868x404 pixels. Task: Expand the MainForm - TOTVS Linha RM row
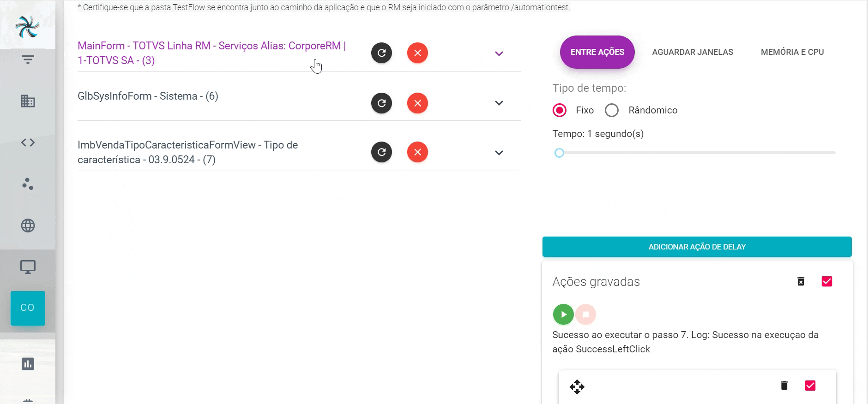point(499,53)
